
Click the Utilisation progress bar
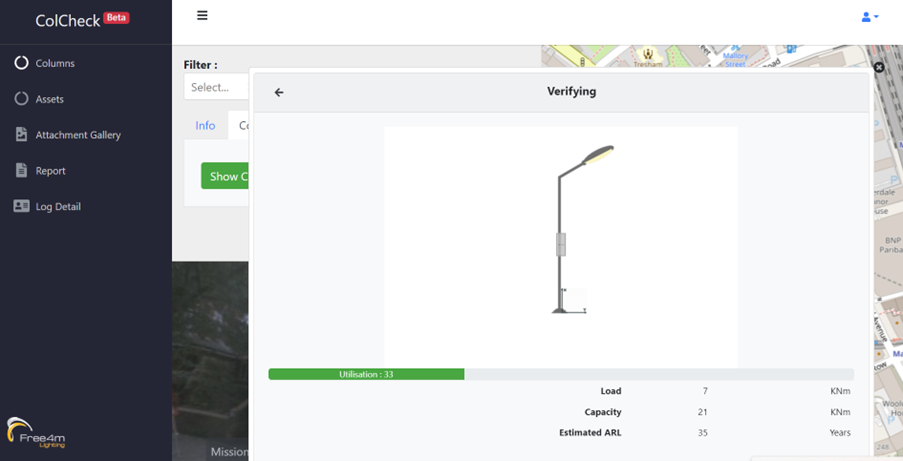tap(561, 374)
